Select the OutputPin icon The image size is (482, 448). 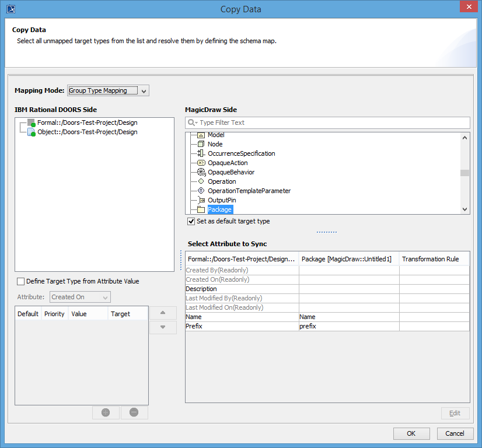click(x=201, y=200)
